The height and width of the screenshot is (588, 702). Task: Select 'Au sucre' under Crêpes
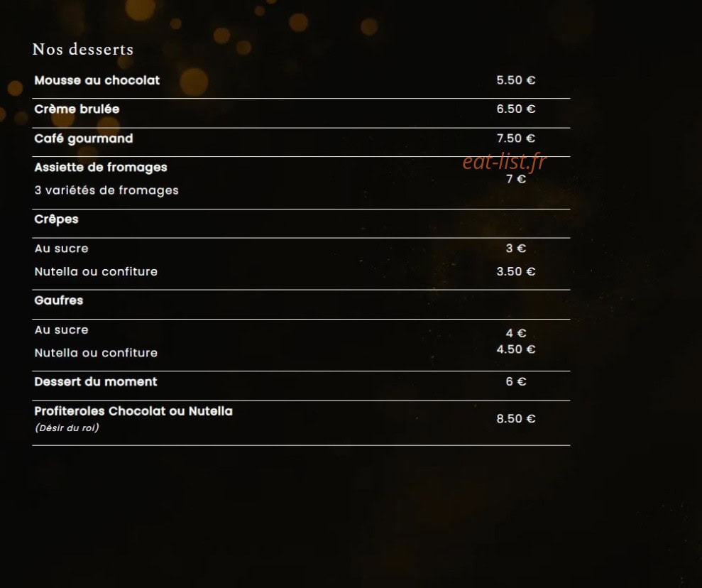(61, 249)
